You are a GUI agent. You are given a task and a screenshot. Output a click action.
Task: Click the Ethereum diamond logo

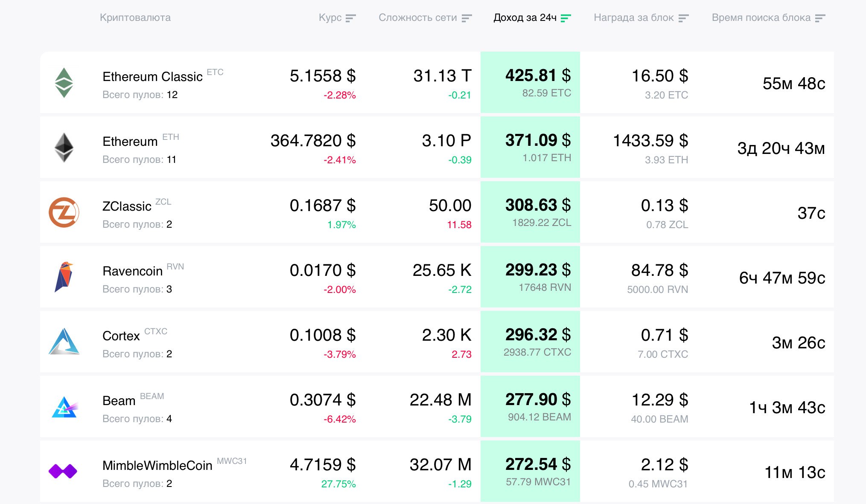click(64, 148)
